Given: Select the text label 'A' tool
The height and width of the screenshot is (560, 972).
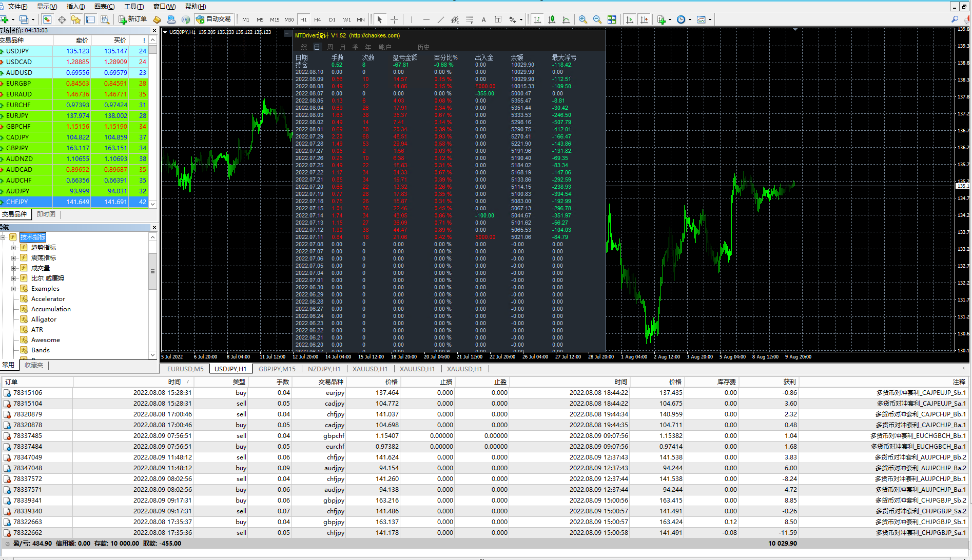Looking at the screenshot, I should click(x=483, y=19).
